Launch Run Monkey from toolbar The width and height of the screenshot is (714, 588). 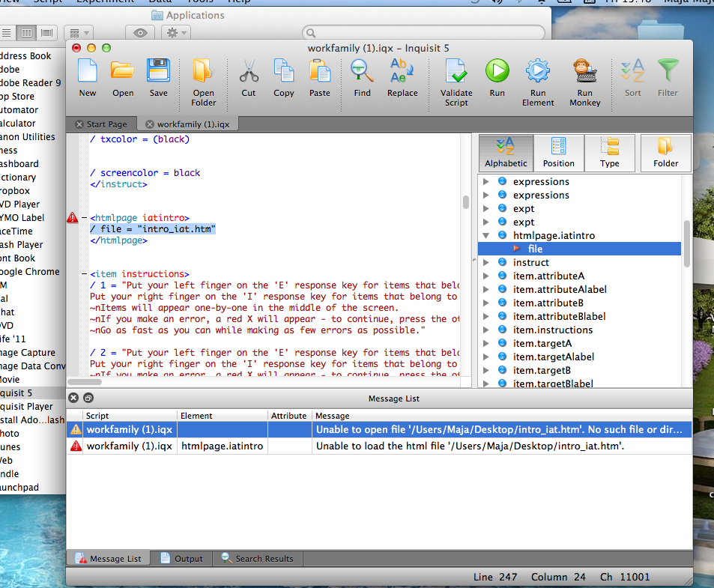coord(584,82)
